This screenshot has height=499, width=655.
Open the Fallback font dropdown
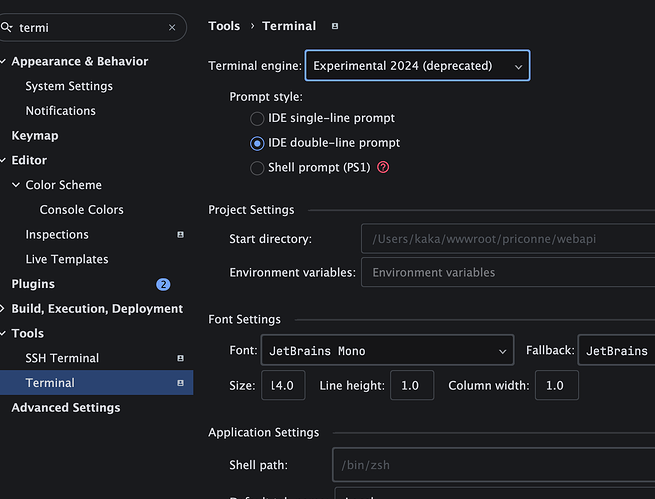tap(616, 350)
